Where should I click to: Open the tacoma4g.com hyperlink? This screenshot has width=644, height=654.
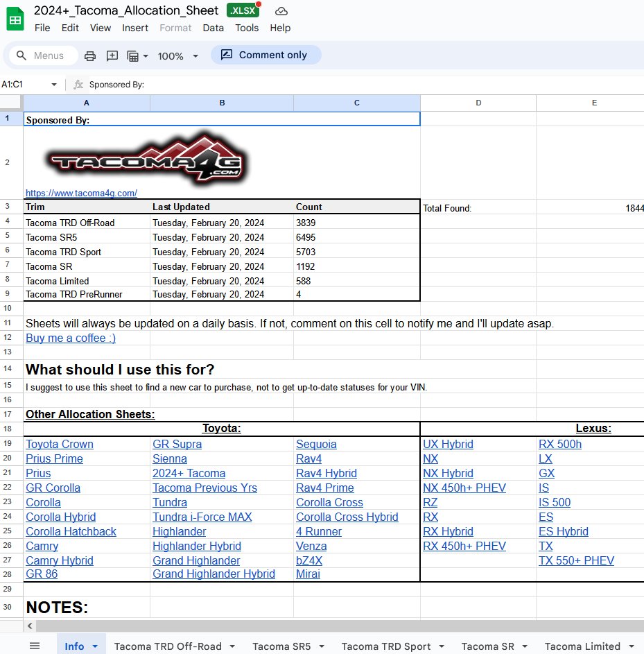click(81, 193)
